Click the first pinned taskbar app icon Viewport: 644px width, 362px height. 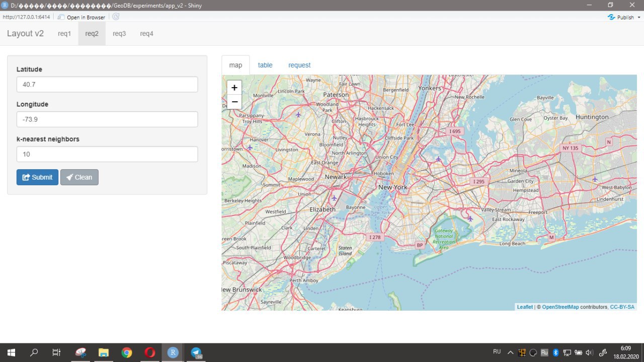[x=80, y=352]
